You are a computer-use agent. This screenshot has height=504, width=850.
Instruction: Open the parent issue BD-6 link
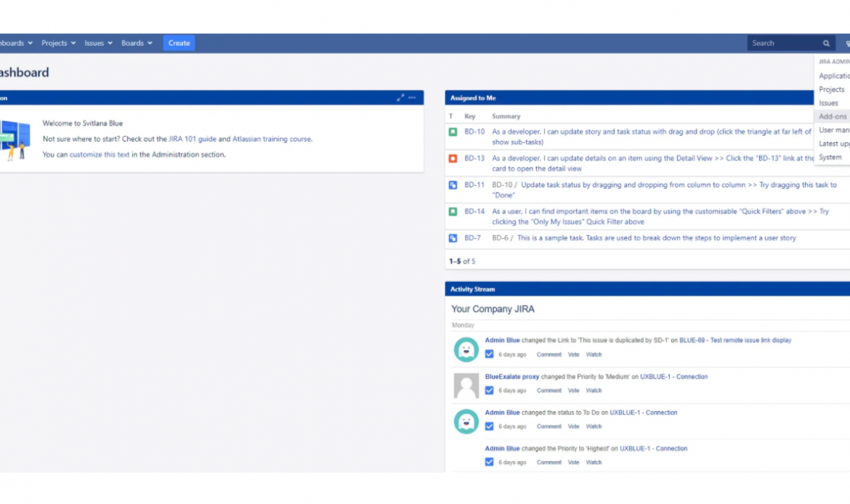[500, 238]
